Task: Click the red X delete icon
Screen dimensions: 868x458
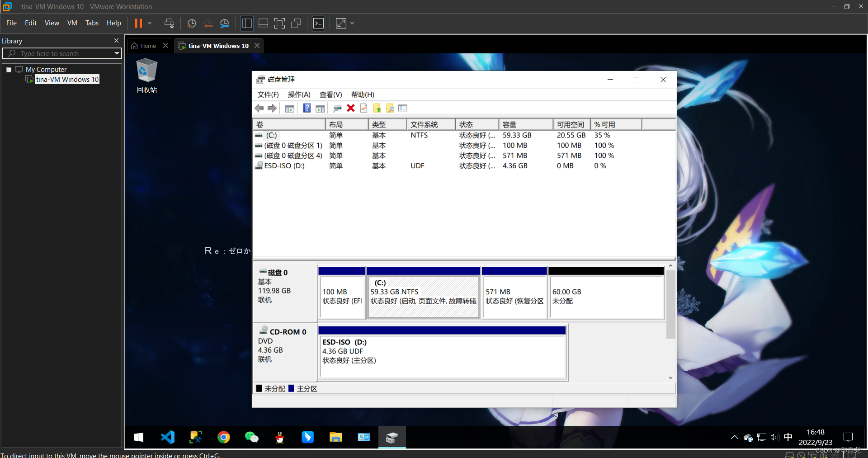Action: click(350, 108)
